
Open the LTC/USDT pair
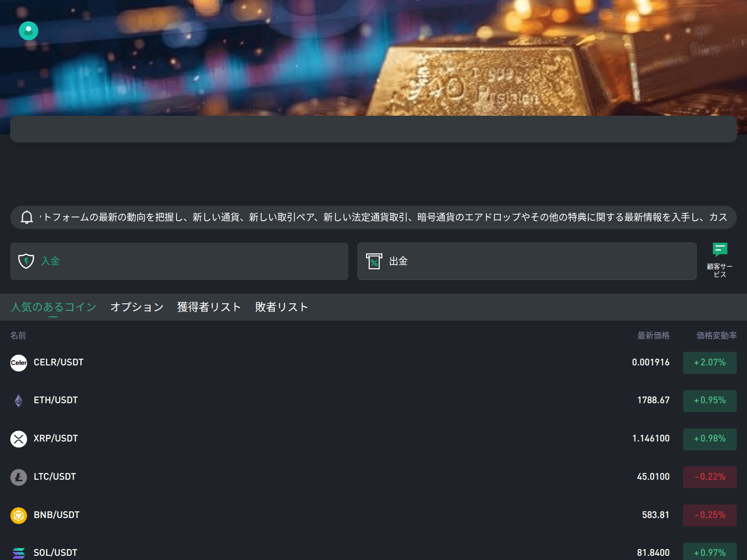click(x=55, y=477)
